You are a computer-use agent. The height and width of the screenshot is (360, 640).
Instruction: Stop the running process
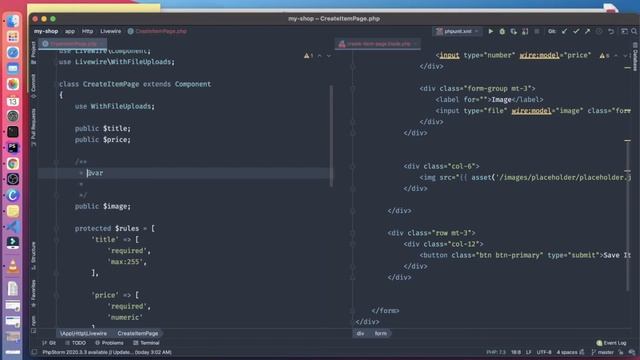pos(537,31)
